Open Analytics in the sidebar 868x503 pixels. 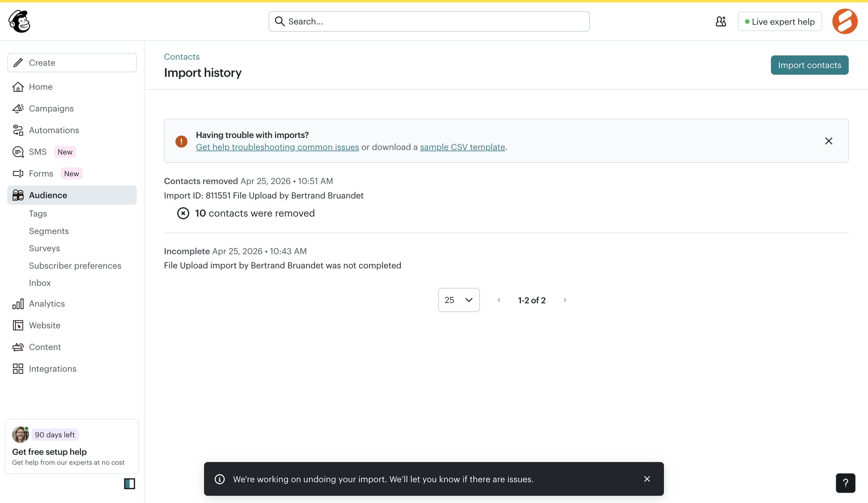pos(72,304)
